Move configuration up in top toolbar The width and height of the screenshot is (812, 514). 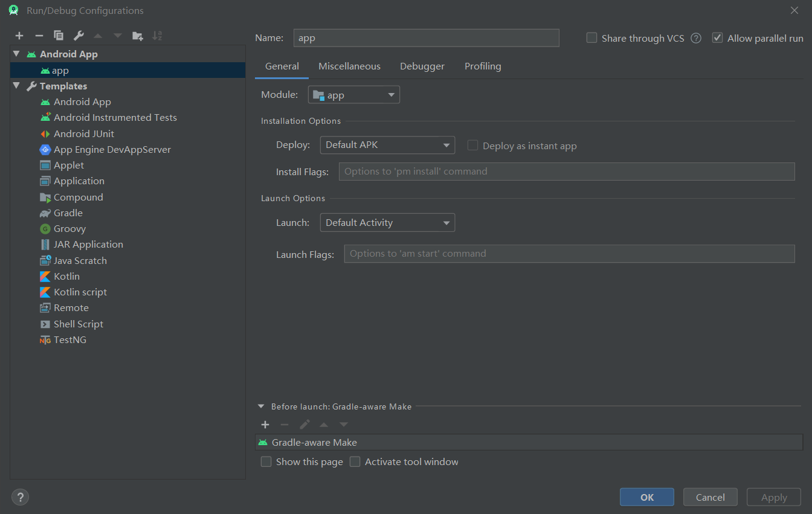[x=98, y=36]
